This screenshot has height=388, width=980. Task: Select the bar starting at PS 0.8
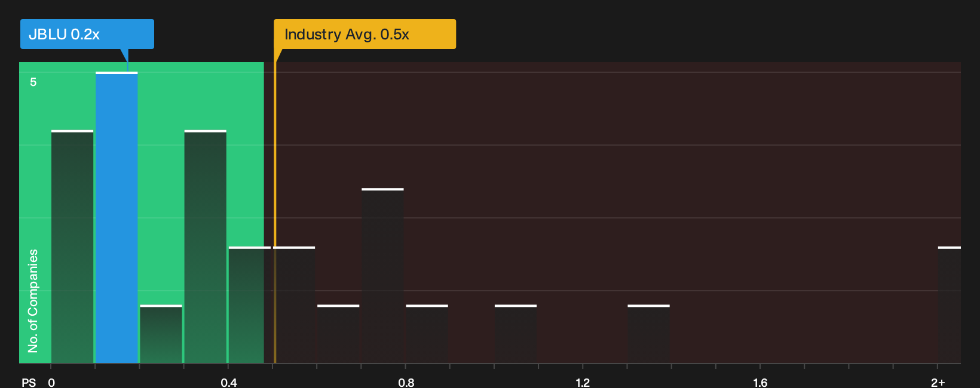427,334
